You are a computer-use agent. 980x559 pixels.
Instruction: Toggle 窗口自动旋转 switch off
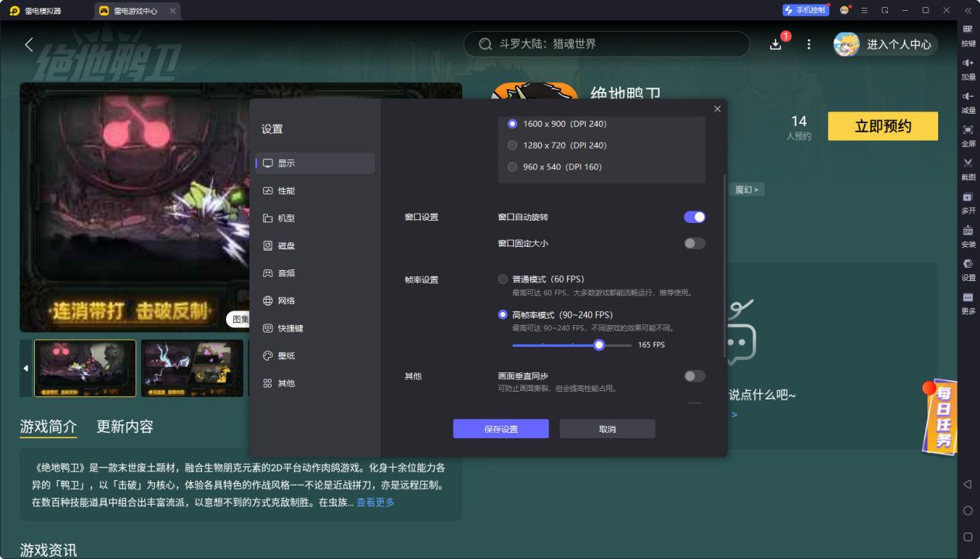click(694, 217)
